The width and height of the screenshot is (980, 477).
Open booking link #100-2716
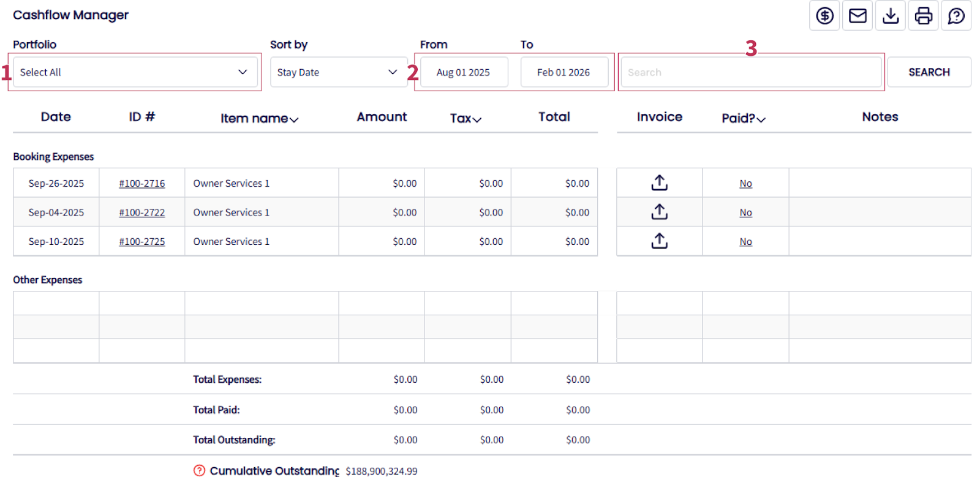click(142, 184)
